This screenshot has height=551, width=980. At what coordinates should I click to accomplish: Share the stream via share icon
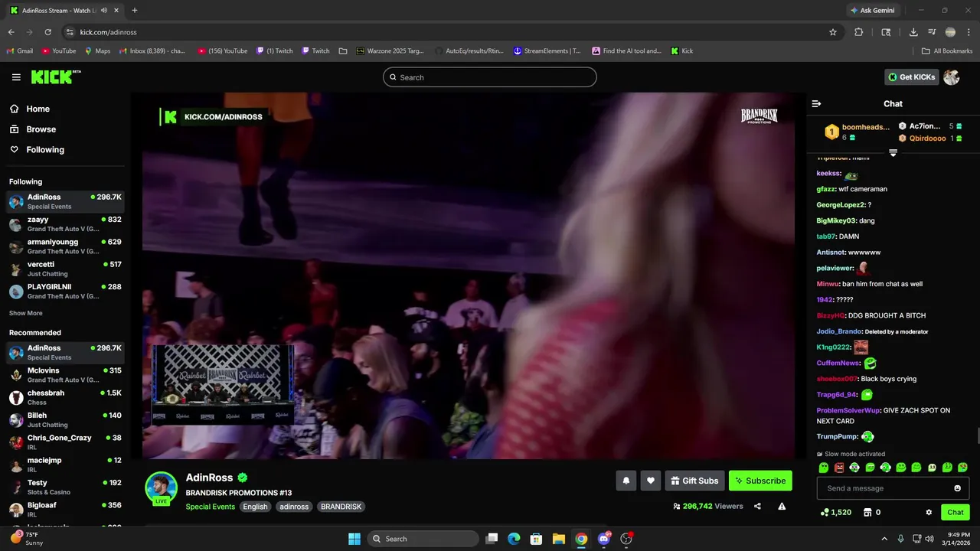point(757,506)
